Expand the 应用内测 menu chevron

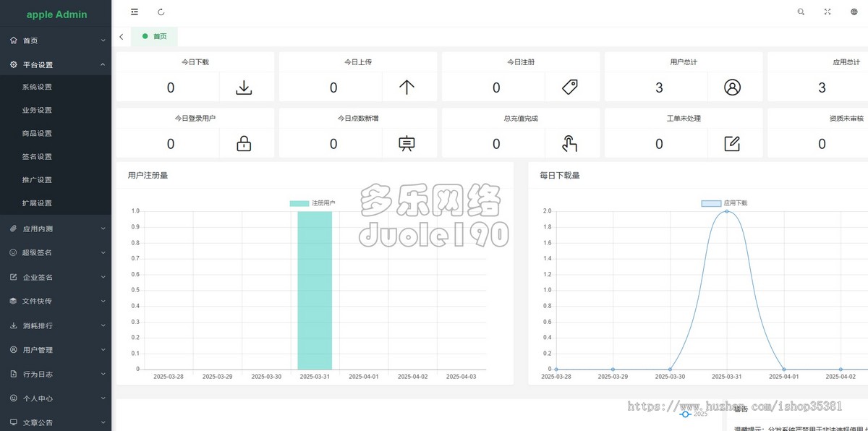(103, 229)
